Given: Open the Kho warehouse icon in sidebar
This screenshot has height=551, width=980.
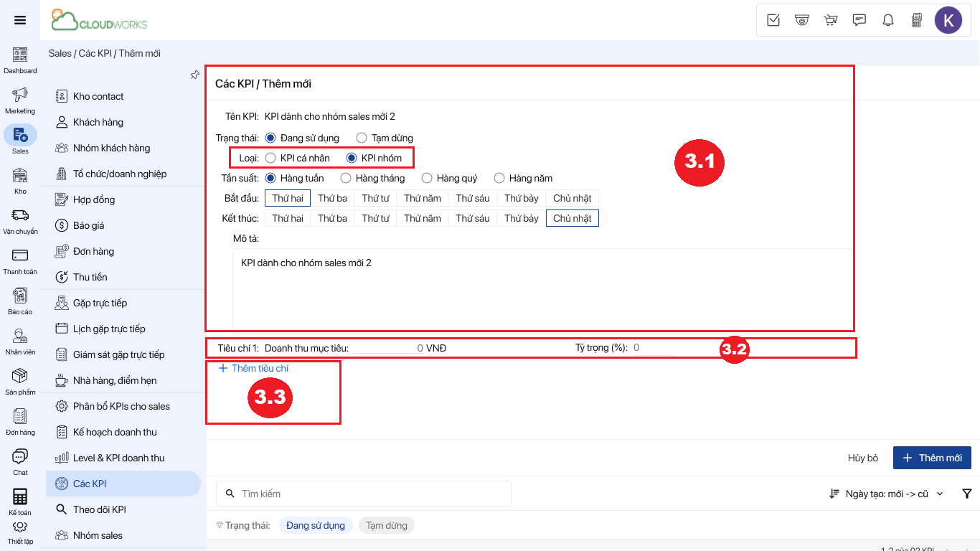Looking at the screenshot, I should [x=20, y=176].
